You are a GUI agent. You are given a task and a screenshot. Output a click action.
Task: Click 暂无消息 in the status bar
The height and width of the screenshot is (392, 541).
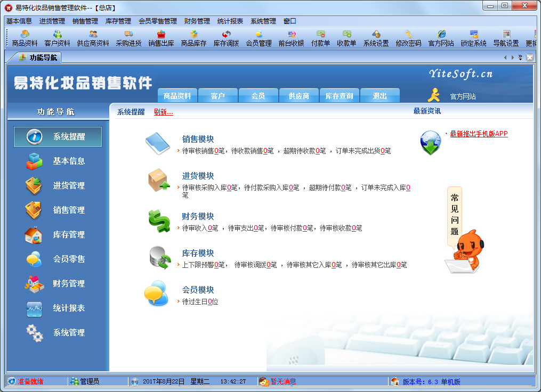[x=283, y=381]
